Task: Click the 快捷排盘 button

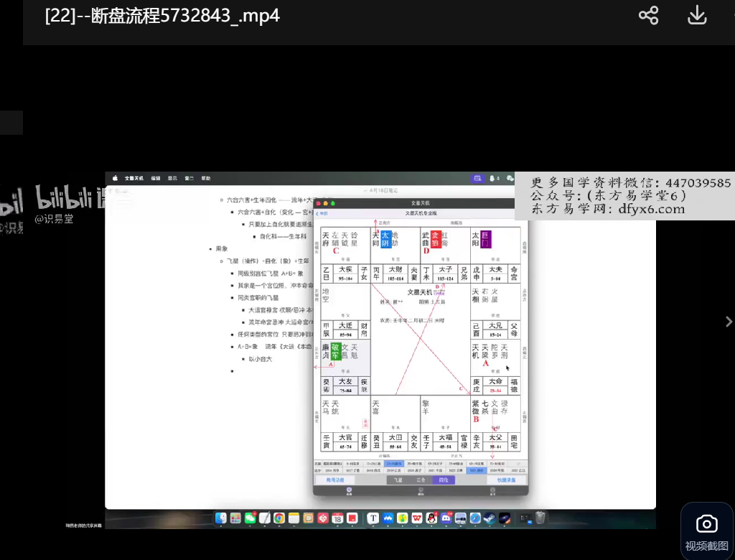Action: click(x=505, y=480)
